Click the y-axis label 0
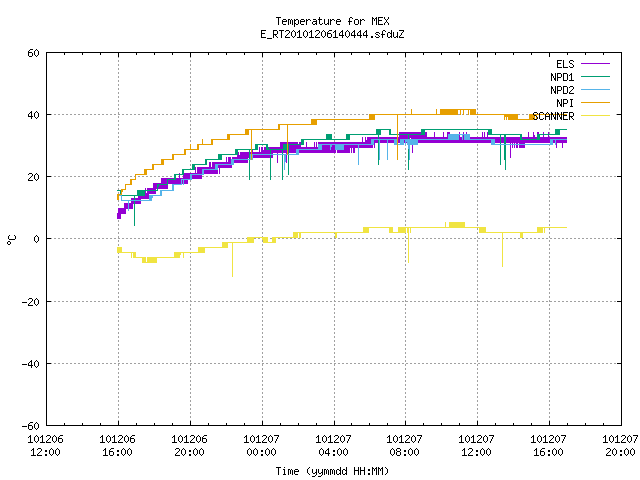This screenshot has width=640, height=480. click(x=36, y=239)
